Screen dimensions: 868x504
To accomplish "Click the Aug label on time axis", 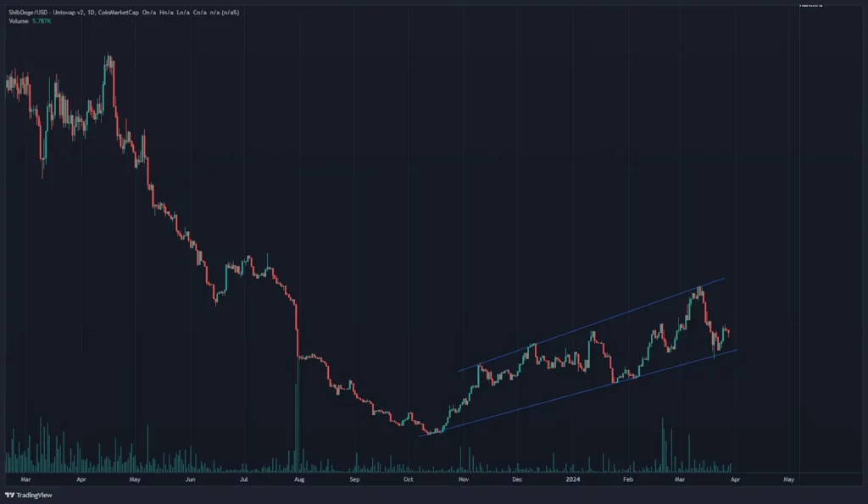I will click(299, 479).
